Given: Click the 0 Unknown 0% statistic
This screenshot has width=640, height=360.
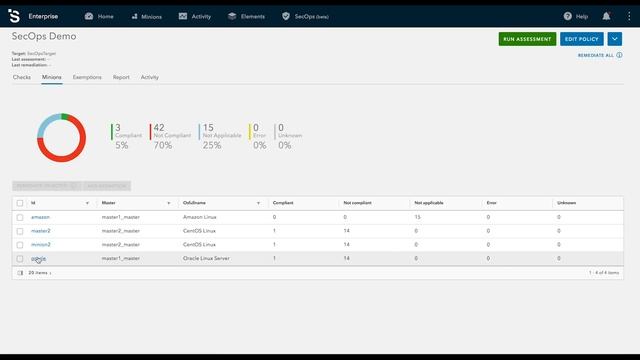Looking at the screenshot, I should pyautogui.click(x=288, y=136).
